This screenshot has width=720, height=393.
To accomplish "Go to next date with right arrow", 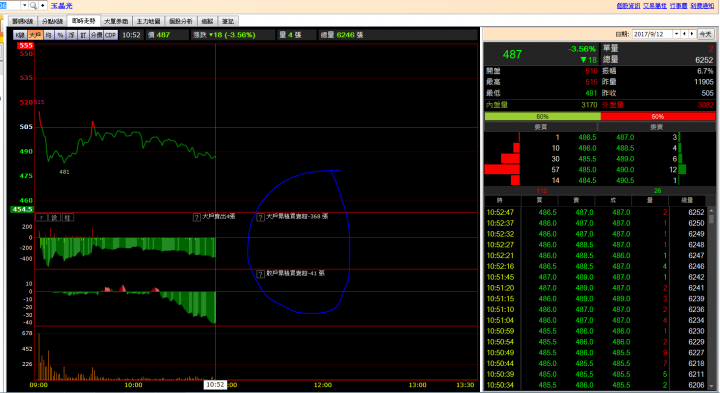I will click(x=692, y=34).
